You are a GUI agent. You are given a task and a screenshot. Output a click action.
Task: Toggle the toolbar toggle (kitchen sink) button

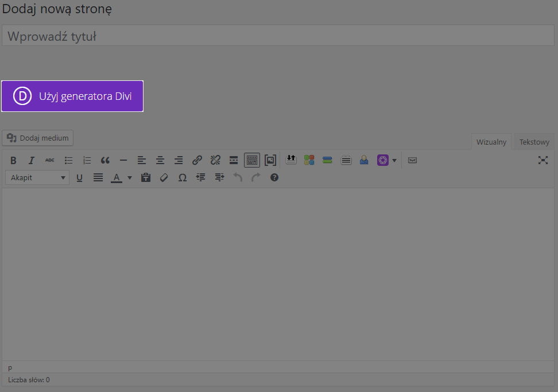pyautogui.click(x=251, y=161)
